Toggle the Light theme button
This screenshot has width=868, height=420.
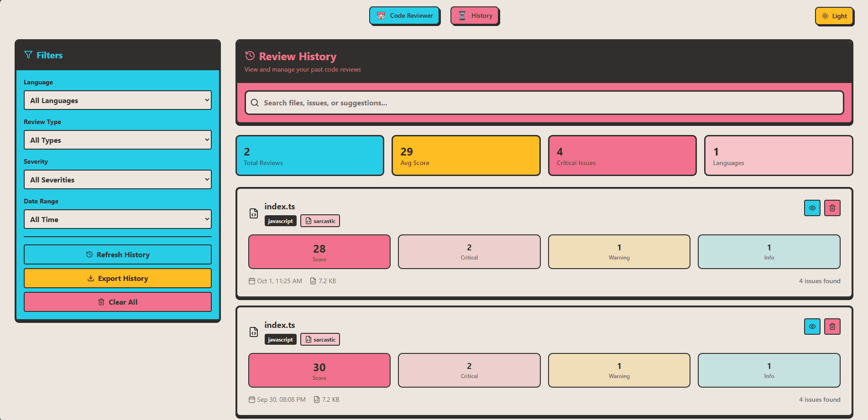(834, 16)
